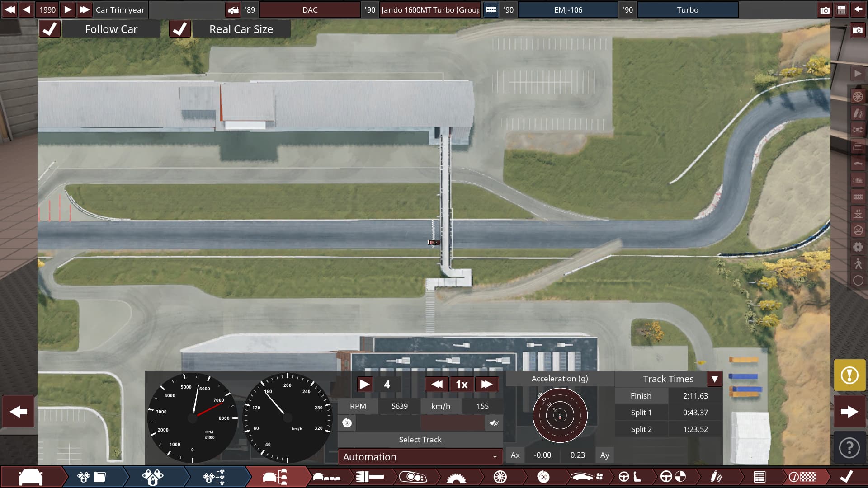The image size is (868, 488).
Task: Go to next page with right arrow
Action: click(x=849, y=412)
